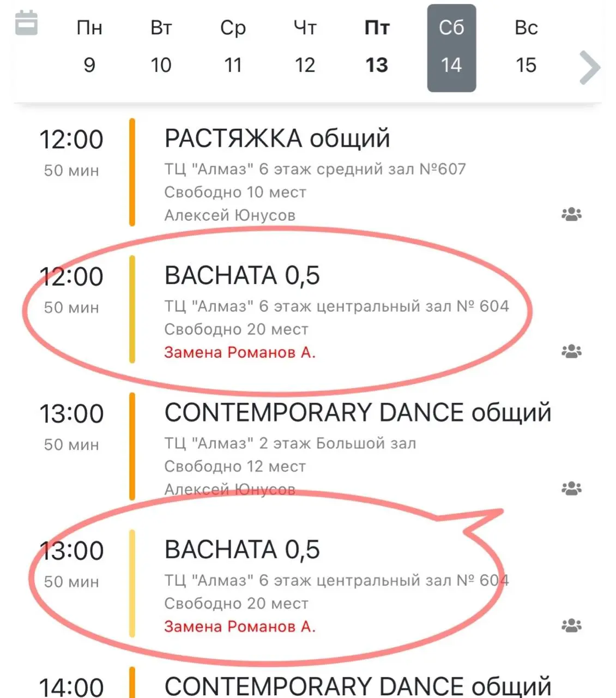Tap Замена Романов А. under 12:00 BACHATA

pyautogui.click(x=240, y=352)
